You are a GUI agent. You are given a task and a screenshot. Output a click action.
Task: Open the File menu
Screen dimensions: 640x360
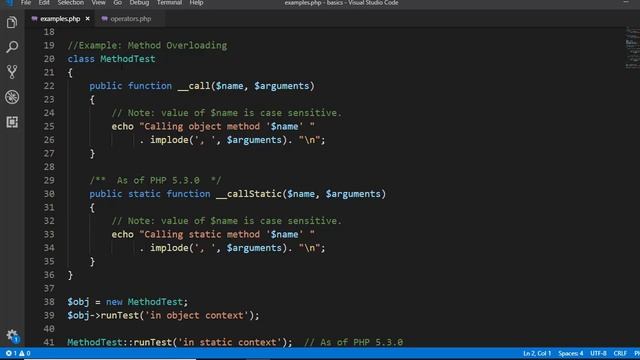26,3
